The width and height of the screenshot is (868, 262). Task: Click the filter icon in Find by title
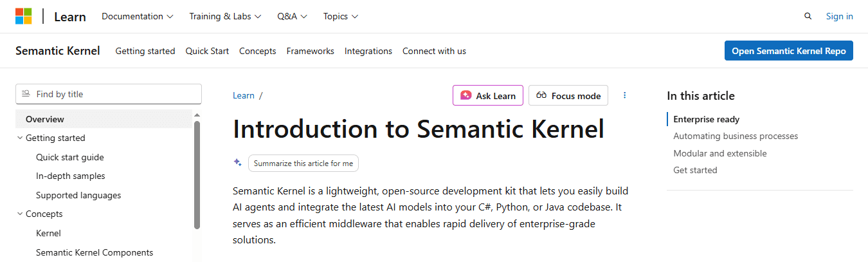click(x=26, y=94)
